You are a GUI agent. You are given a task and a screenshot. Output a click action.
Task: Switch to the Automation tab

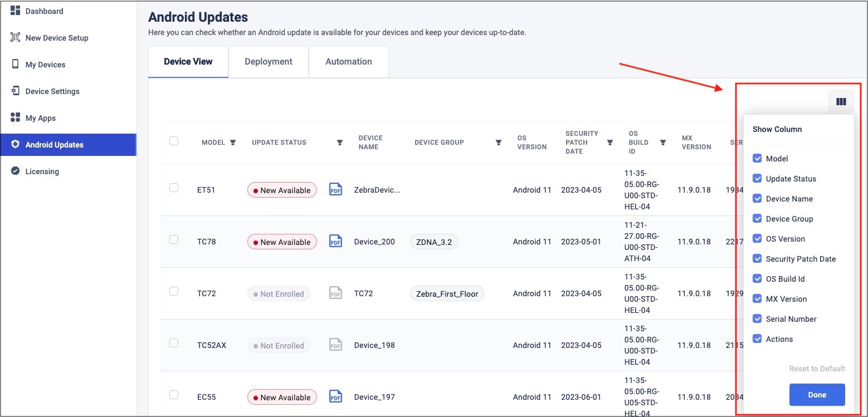349,62
